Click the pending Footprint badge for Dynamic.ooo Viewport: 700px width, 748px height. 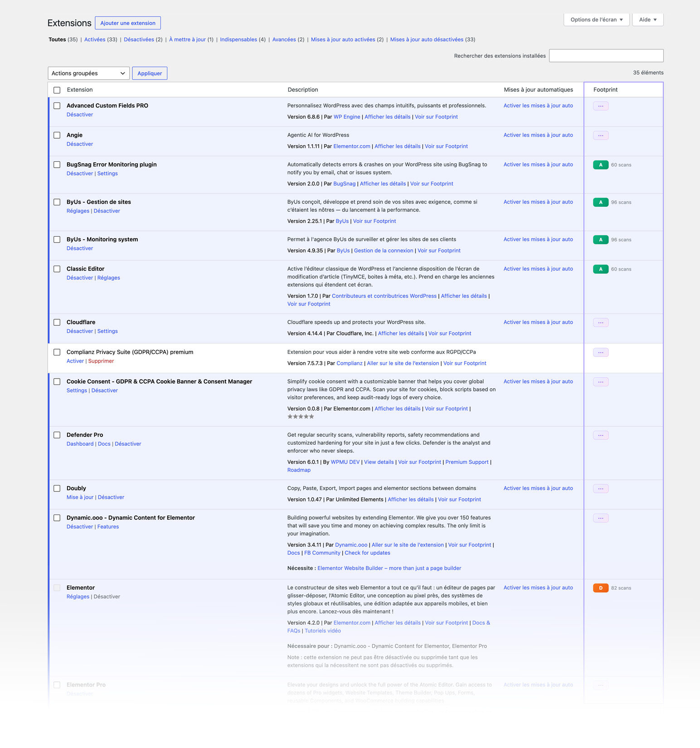coord(601,518)
